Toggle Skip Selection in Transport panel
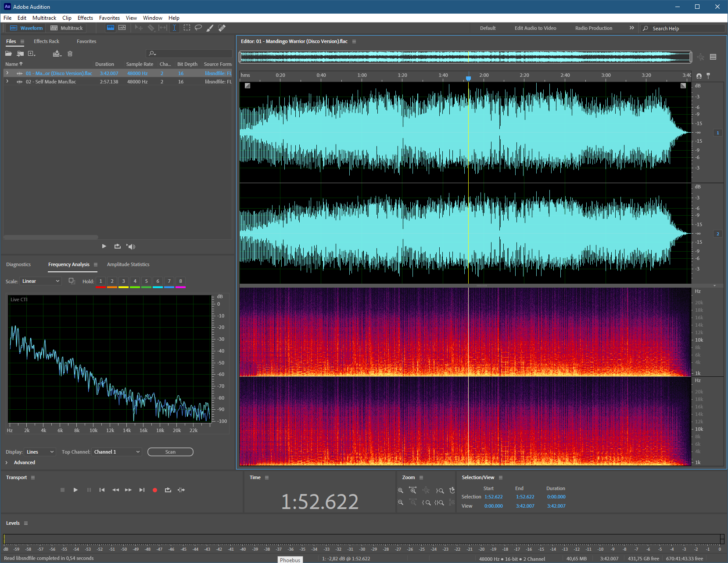Viewport: 728px width, 563px height. 181,490
